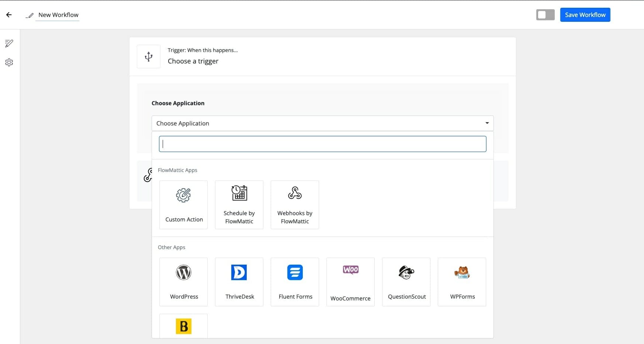Select the QuestionScout application
Viewport: 644px width, 344px height.
(406, 282)
